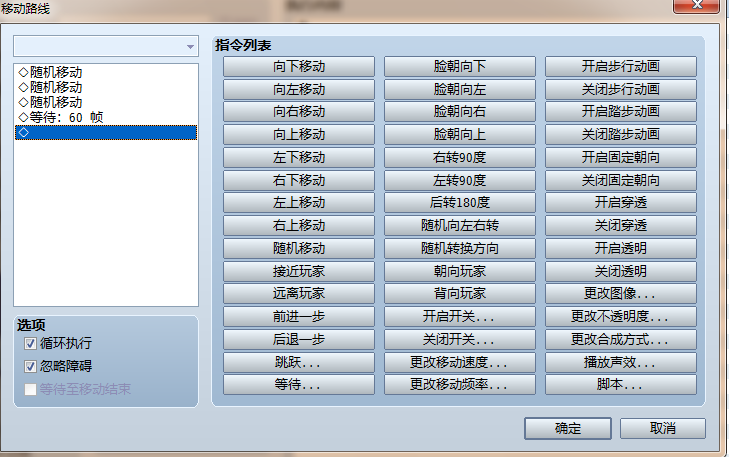Add the 左上移动 command
The width and height of the screenshot is (729, 457).
point(298,203)
